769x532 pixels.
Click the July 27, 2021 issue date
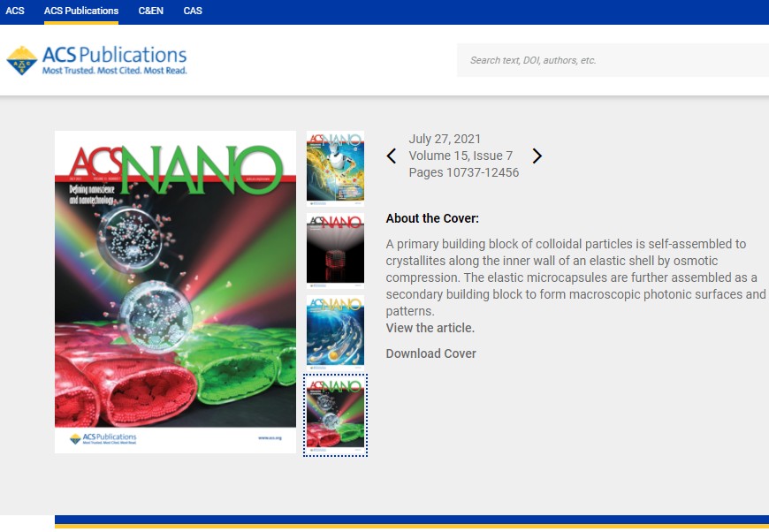coord(445,140)
